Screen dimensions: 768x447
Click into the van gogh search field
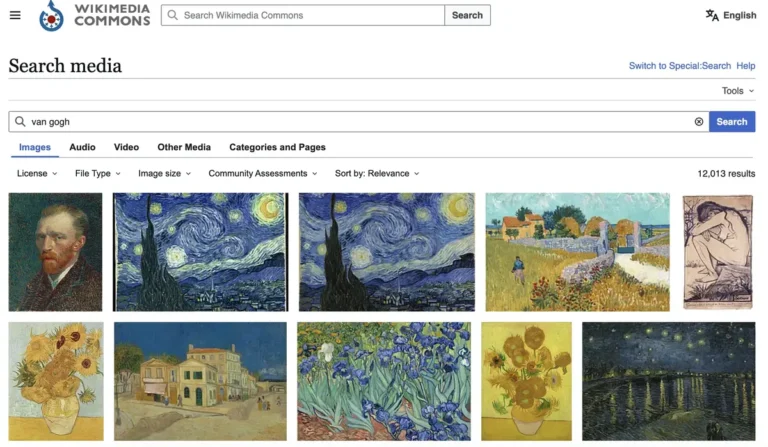pyautogui.click(x=359, y=122)
